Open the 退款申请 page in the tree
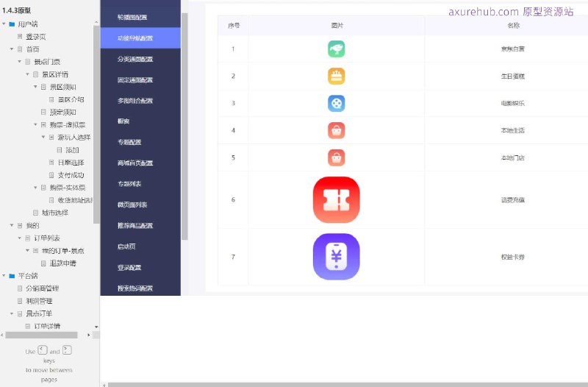This screenshot has width=588, height=387. (x=63, y=263)
